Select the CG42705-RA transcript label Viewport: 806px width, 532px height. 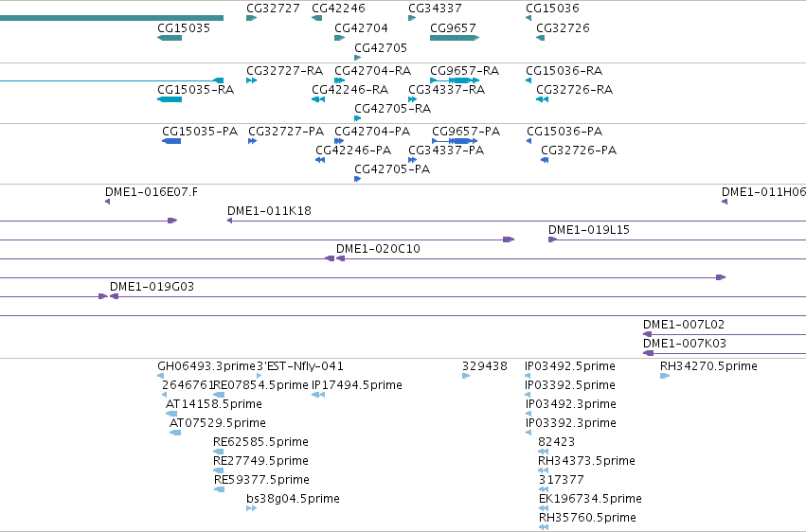[x=393, y=109]
